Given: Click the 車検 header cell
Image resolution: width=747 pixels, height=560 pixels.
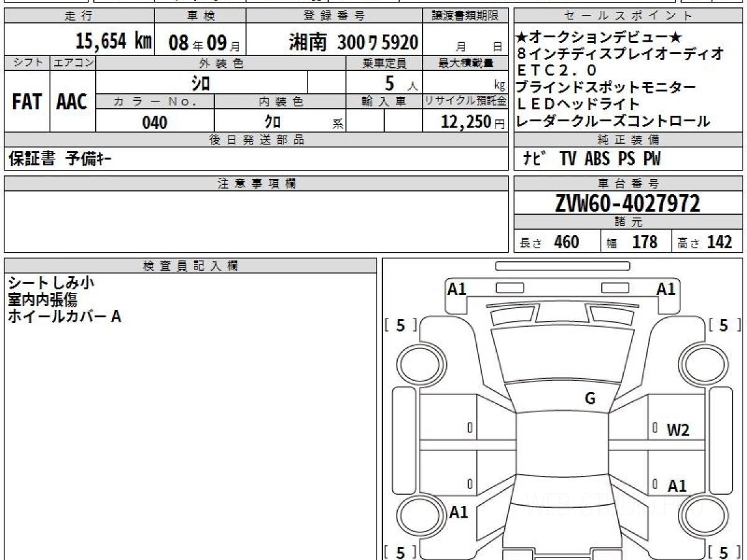Looking at the screenshot, I should coord(200,16).
